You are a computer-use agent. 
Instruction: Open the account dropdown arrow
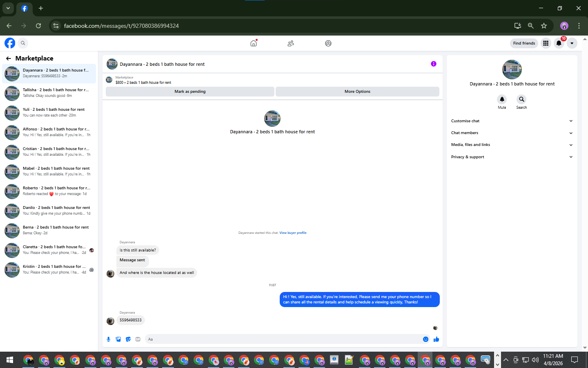click(x=572, y=43)
